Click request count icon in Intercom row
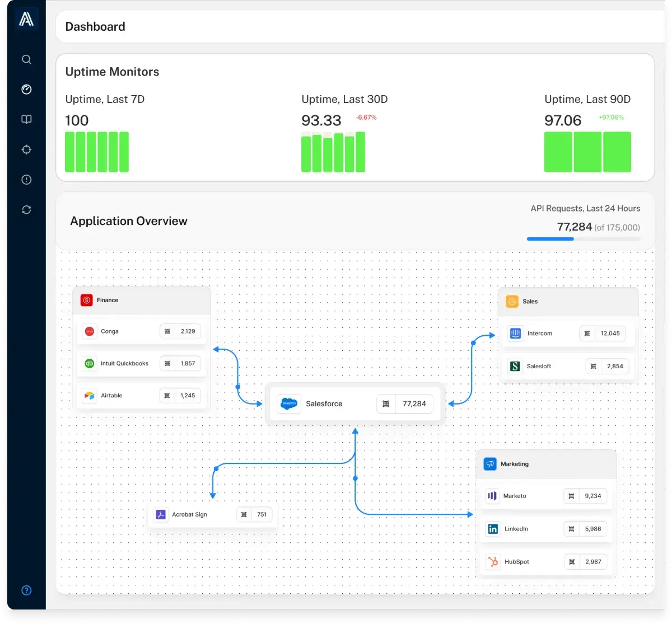The image size is (672, 624). click(587, 334)
